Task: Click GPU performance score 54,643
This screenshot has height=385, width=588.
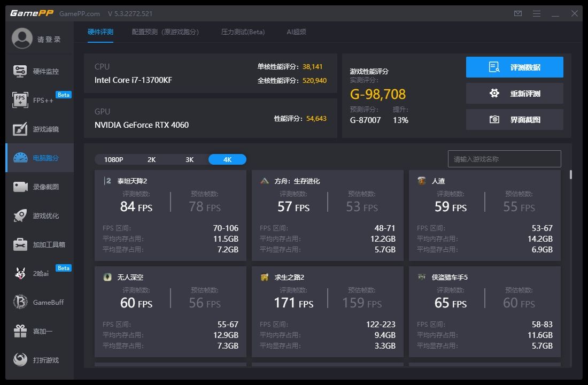Action: (x=316, y=118)
